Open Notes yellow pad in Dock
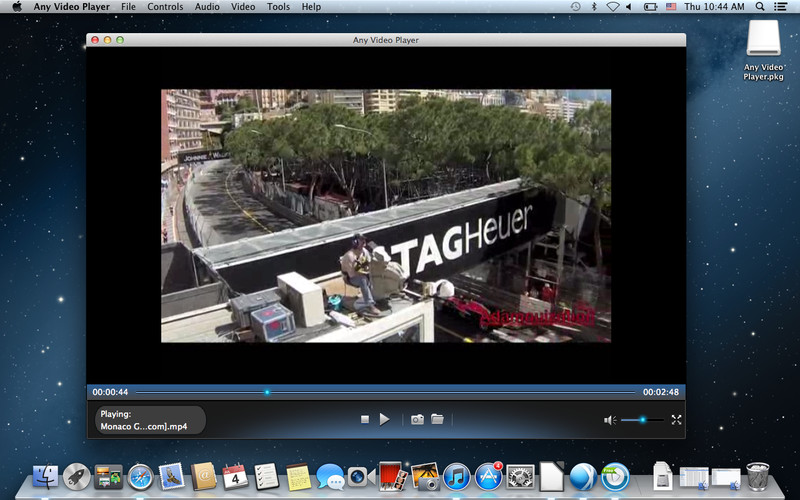800x500 pixels. point(298,477)
